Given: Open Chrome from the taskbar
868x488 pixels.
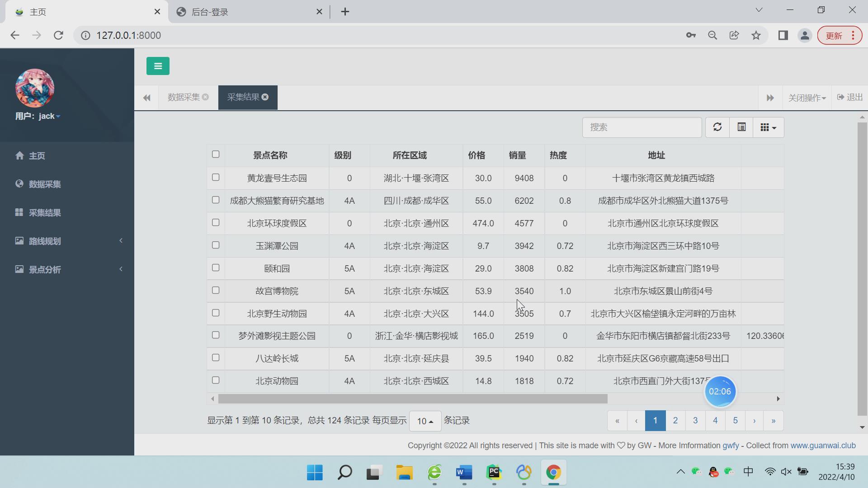Looking at the screenshot, I should tap(554, 473).
